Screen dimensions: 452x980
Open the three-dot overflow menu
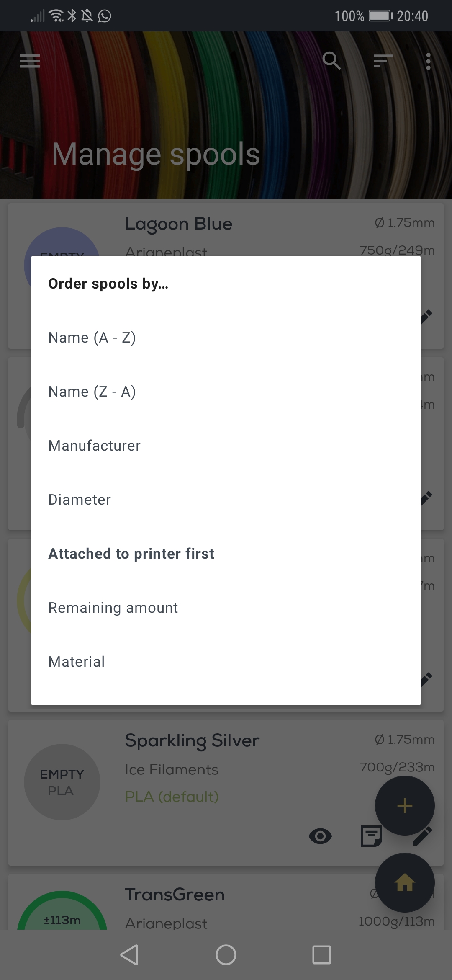coord(428,61)
